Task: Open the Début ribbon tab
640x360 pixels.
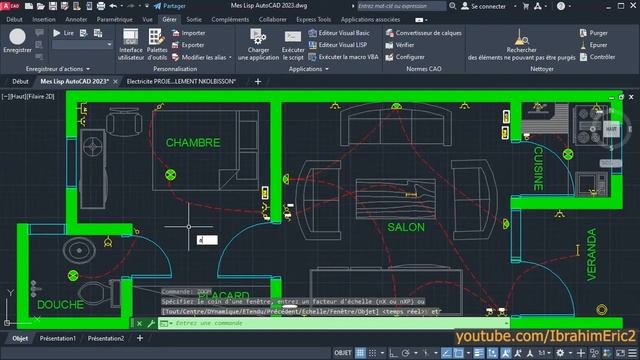Action: click(x=14, y=19)
